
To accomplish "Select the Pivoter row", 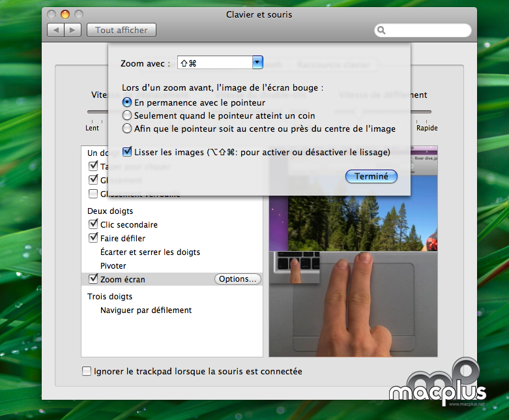I will tap(171, 265).
